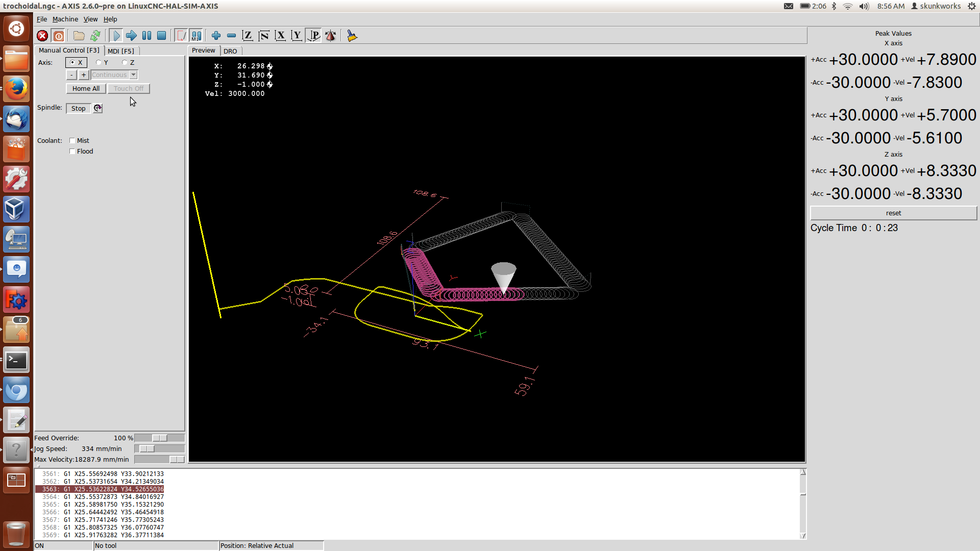The image size is (980, 551).
Task: Clear live plot with broom icon
Action: 352,36
